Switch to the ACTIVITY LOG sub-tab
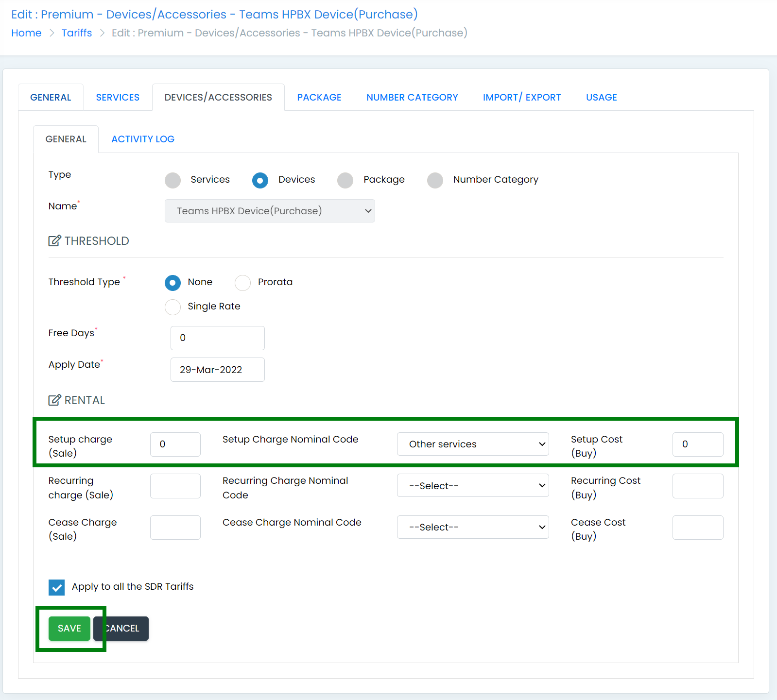777x700 pixels. click(143, 139)
